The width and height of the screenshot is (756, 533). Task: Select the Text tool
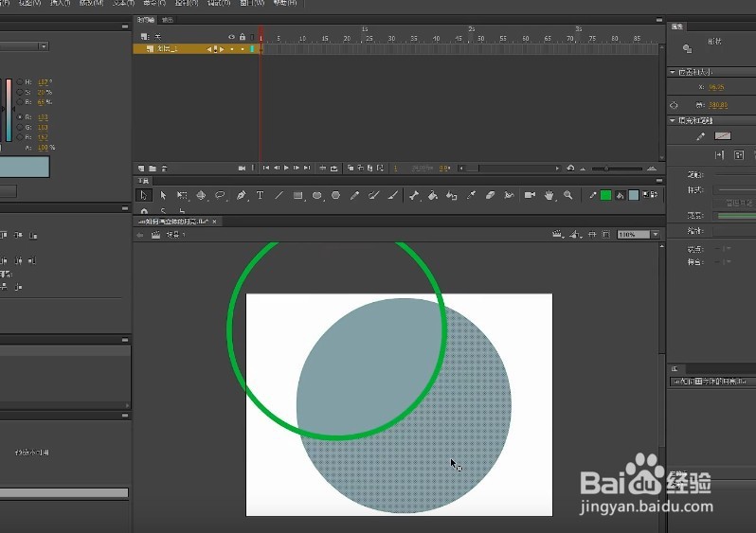click(x=260, y=195)
